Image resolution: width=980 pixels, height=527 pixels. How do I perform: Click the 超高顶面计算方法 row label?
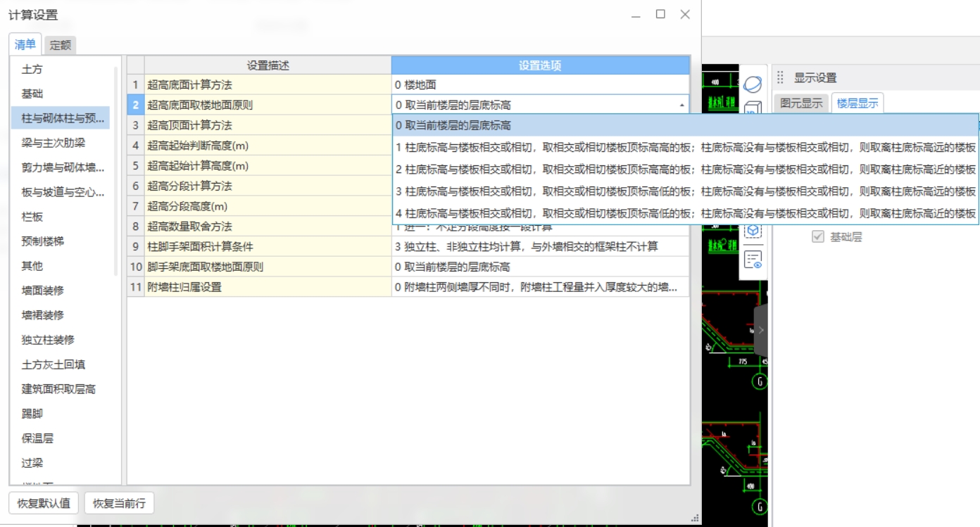point(268,125)
